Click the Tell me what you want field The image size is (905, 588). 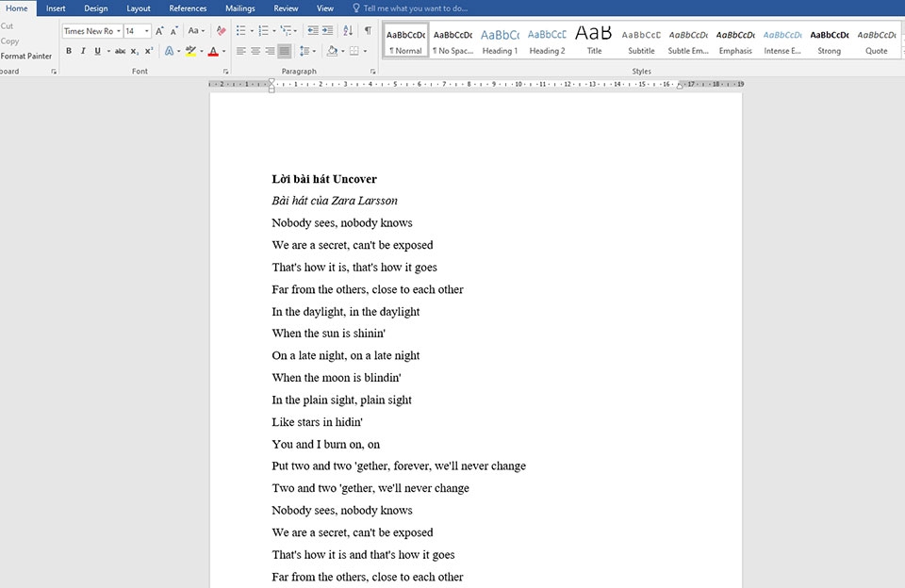[x=416, y=8]
